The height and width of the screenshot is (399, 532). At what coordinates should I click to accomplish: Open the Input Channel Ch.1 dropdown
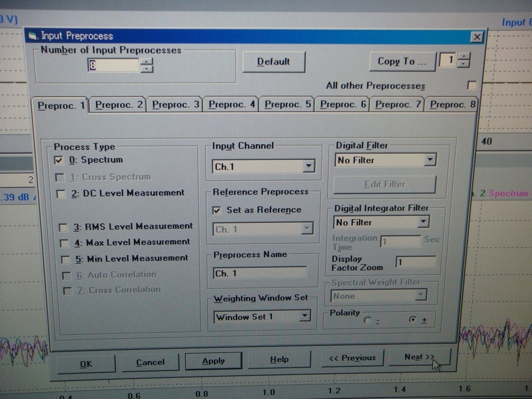(309, 167)
